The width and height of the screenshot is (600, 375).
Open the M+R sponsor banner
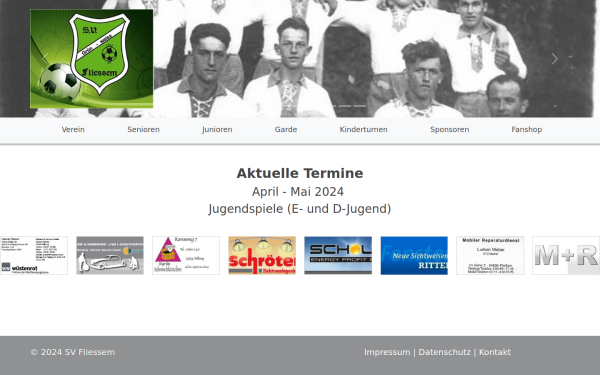tap(566, 255)
